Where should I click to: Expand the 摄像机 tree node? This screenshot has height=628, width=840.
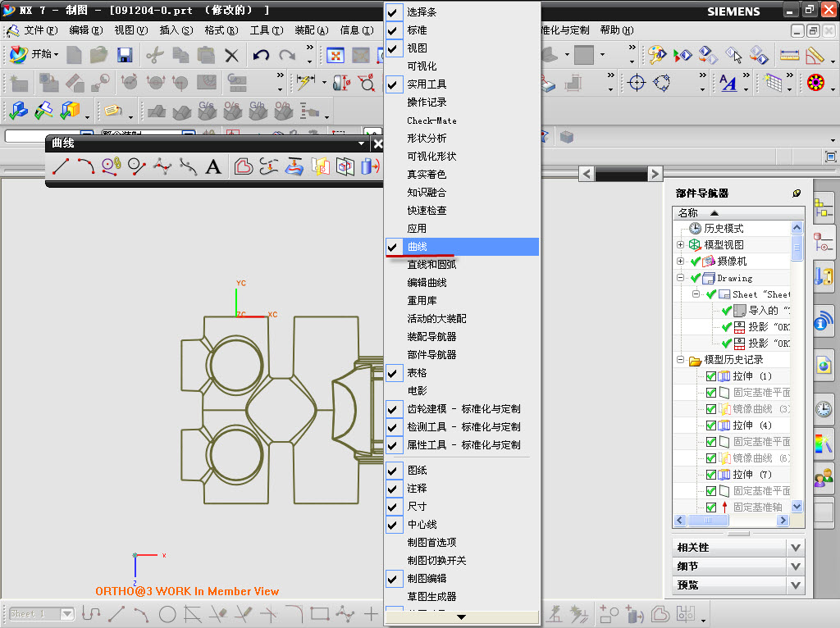680,262
